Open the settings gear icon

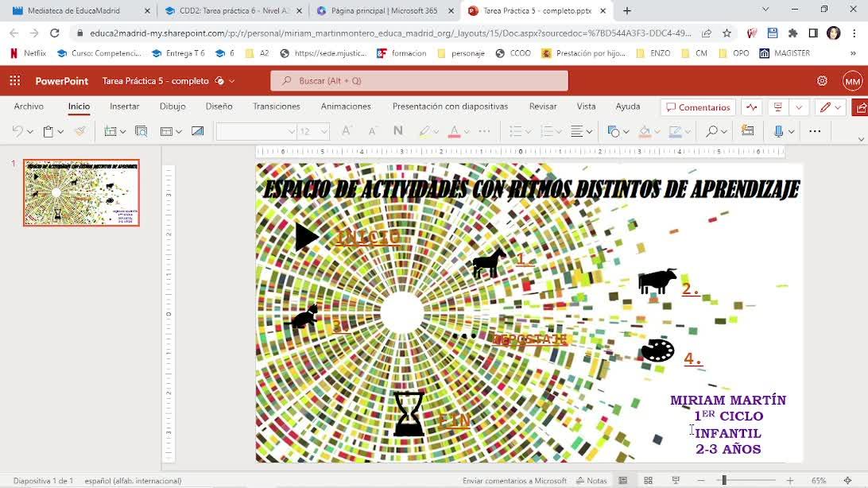(x=822, y=81)
